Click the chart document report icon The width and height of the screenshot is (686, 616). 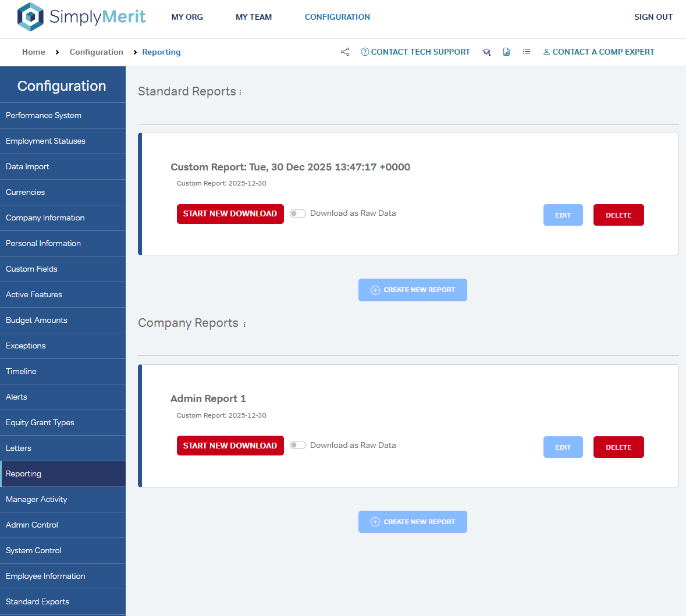tap(506, 52)
